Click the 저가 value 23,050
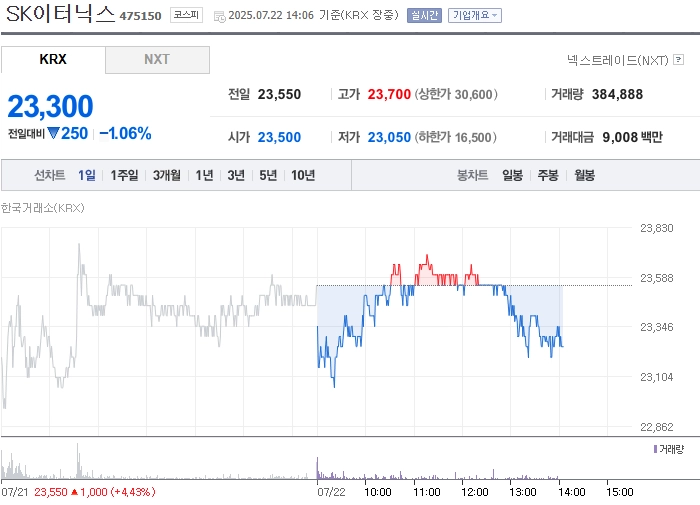 coord(389,137)
